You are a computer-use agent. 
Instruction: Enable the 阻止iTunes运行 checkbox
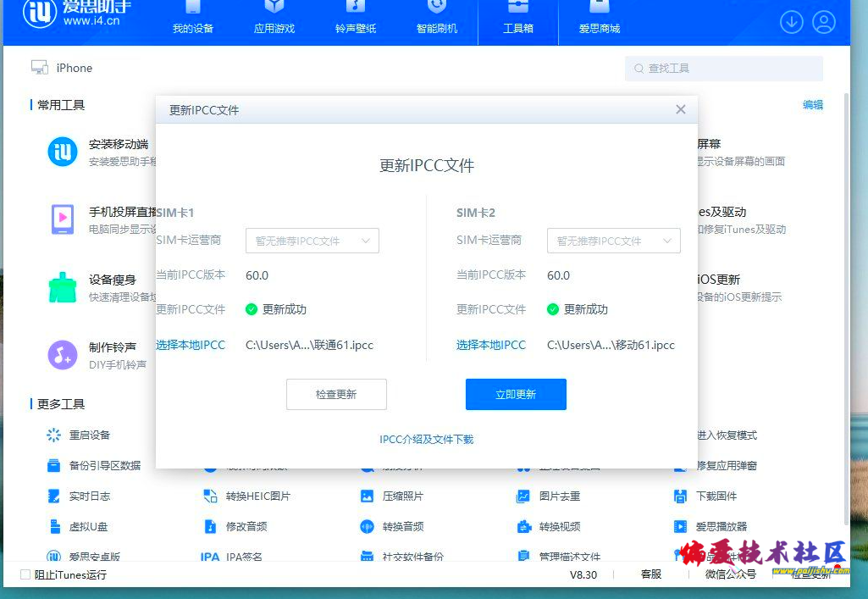[25, 574]
